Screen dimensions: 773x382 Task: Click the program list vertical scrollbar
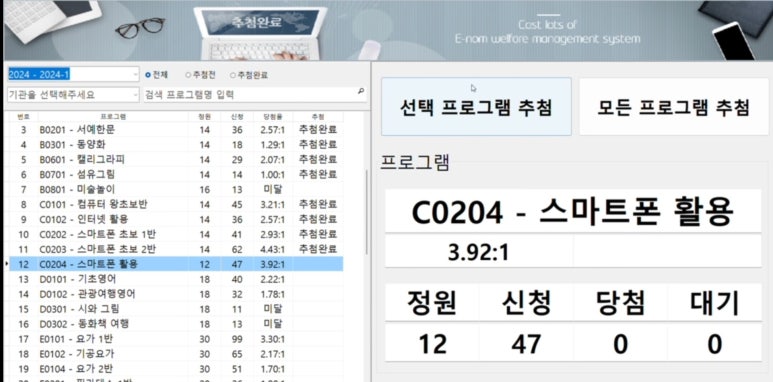click(x=366, y=212)
